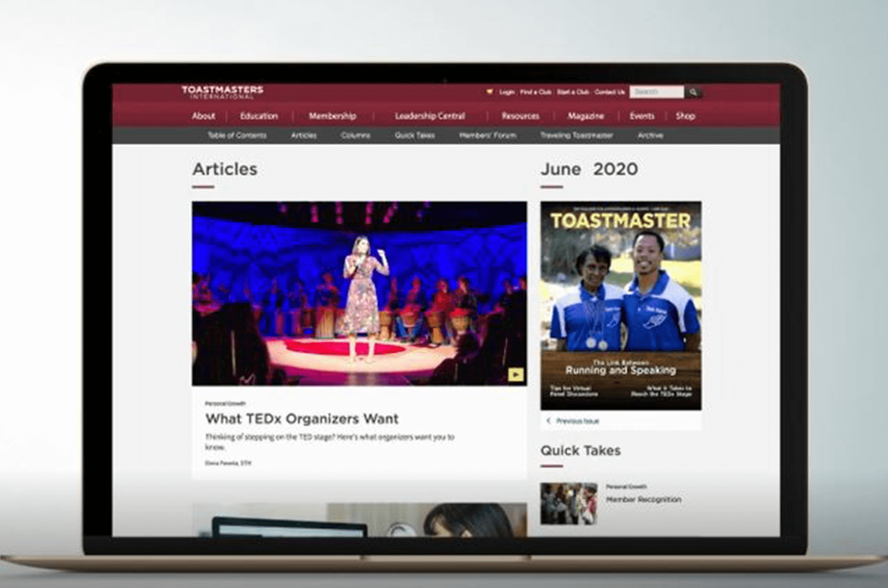Open the Members' Forum section

click(487, 135)
